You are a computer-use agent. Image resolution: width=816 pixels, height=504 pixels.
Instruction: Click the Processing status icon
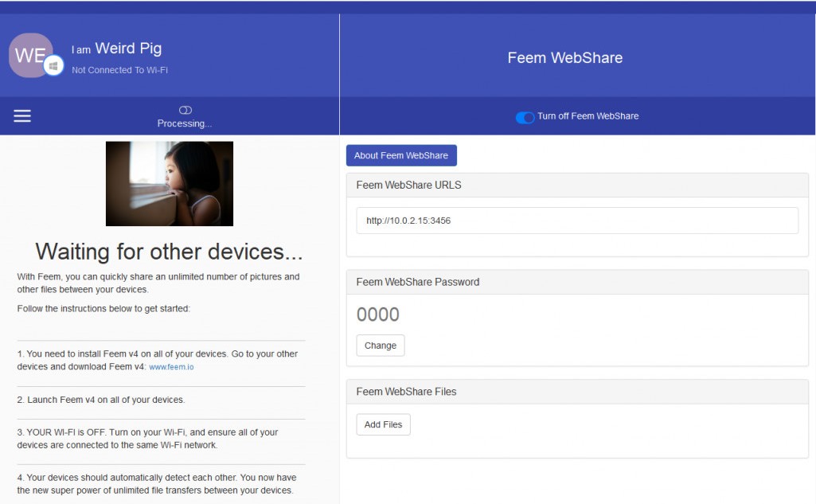(185, 110)
